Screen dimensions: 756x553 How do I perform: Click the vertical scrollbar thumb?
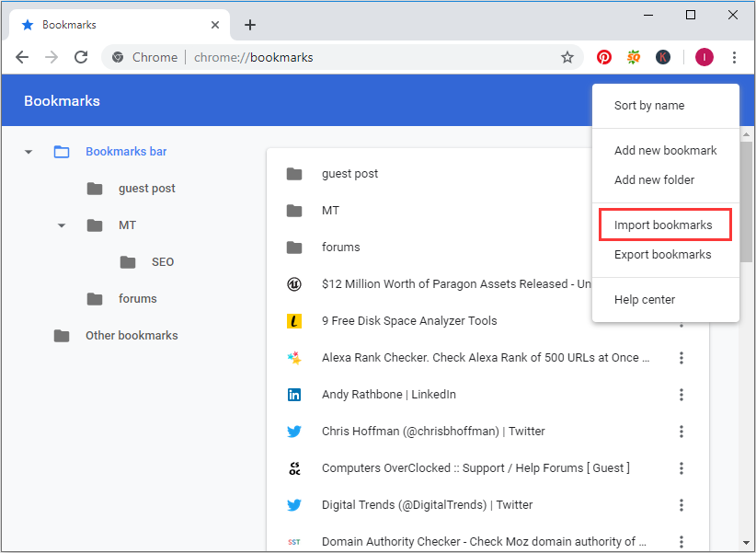746,202
